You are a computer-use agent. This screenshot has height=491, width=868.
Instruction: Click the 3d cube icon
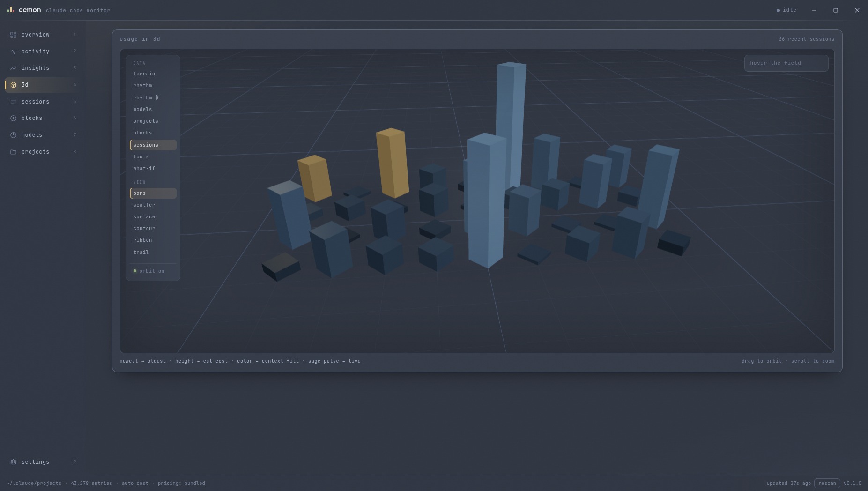point(13,85)
